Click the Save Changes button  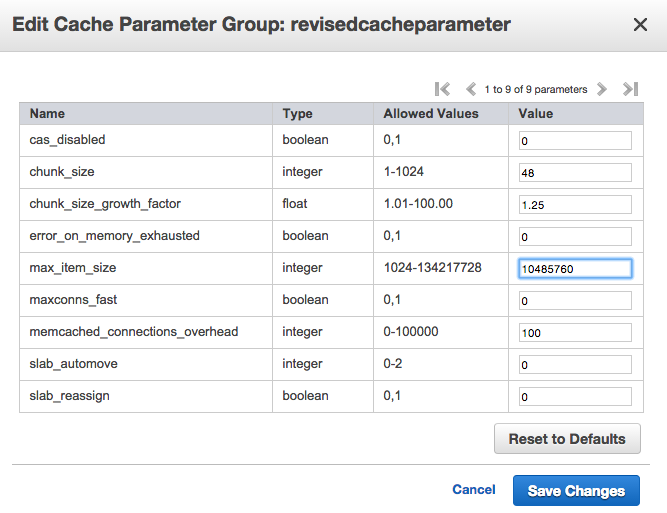[576, 491]
